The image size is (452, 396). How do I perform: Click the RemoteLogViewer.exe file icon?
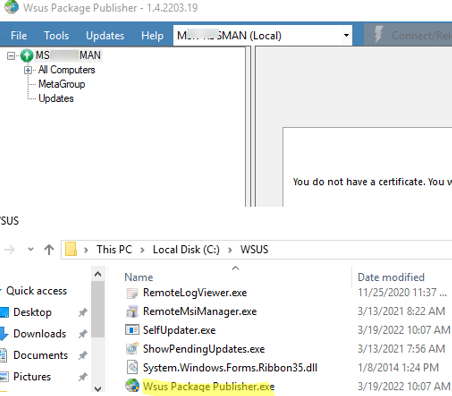[x=132, y=293]
